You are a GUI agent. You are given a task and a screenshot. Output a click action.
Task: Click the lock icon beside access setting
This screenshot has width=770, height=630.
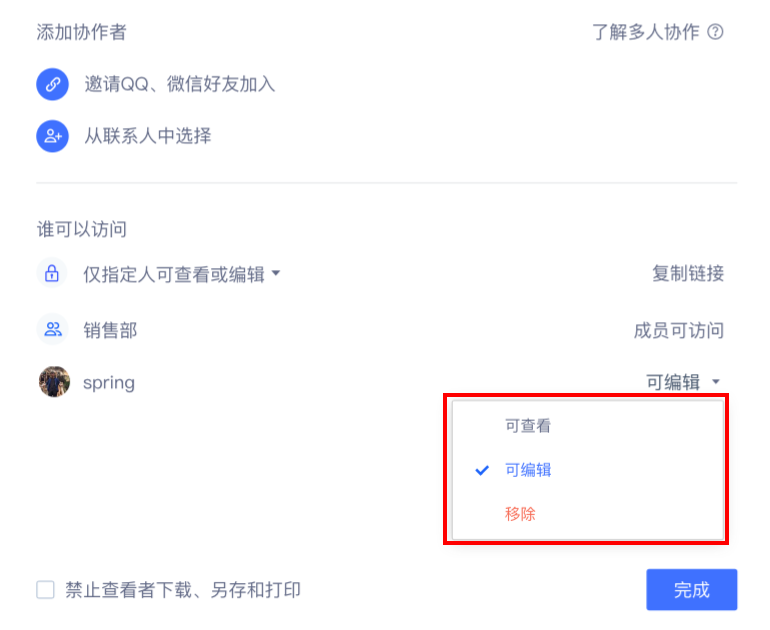click(52, 273)
